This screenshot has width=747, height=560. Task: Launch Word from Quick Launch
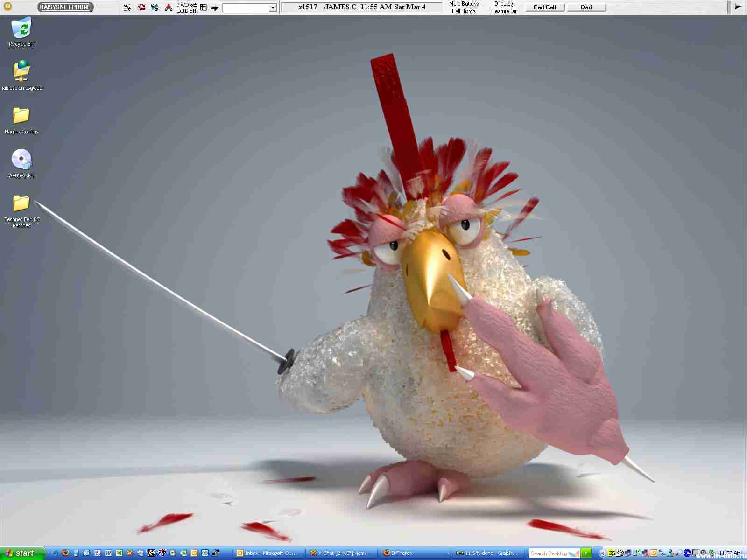108,553
